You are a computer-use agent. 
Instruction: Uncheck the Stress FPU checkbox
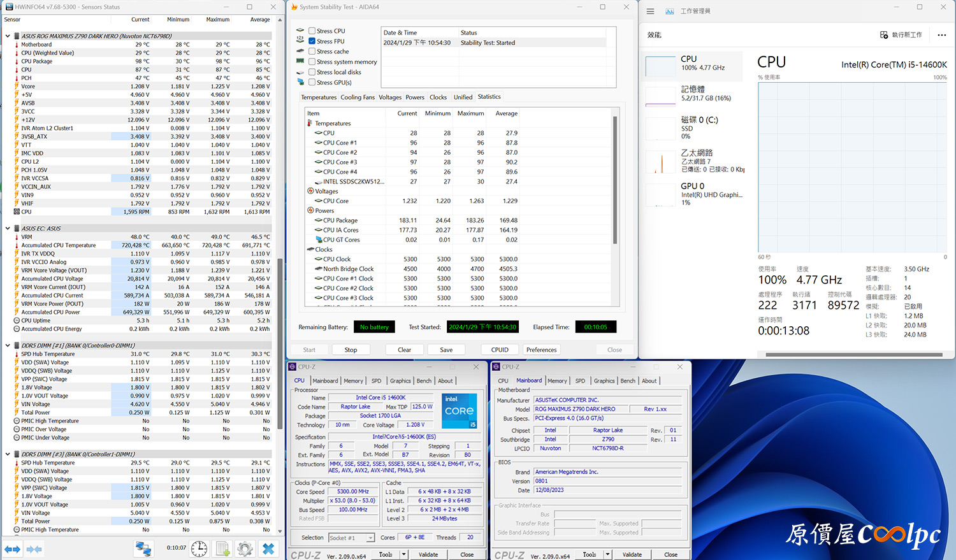[x=312, y=41]
